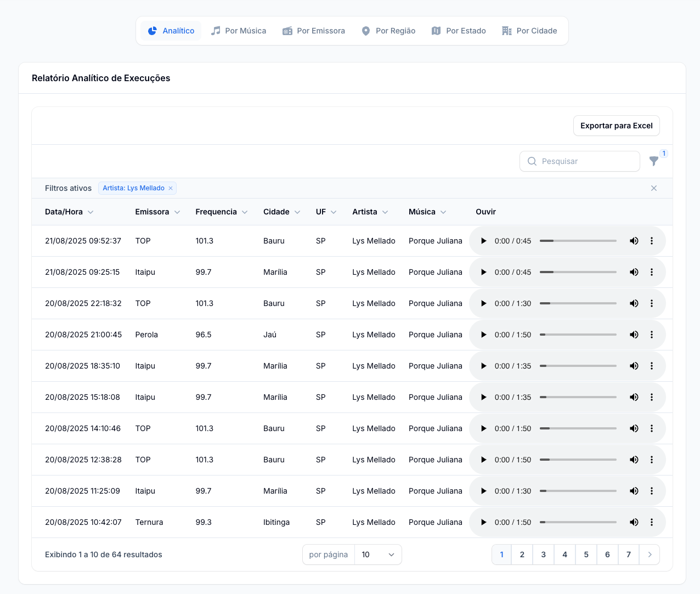Clear all active filters with X icon
This screenshot has height=594, width=700.
[x=653, y=188]
